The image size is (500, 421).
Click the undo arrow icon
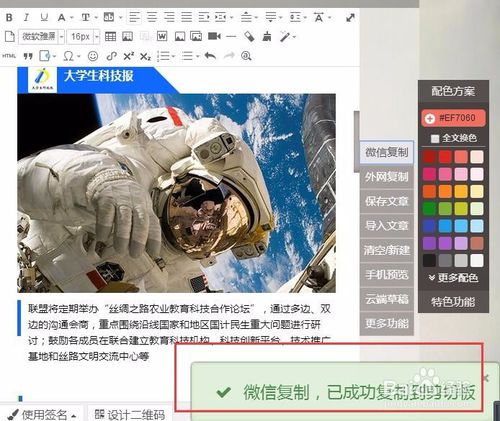point(210,56)
